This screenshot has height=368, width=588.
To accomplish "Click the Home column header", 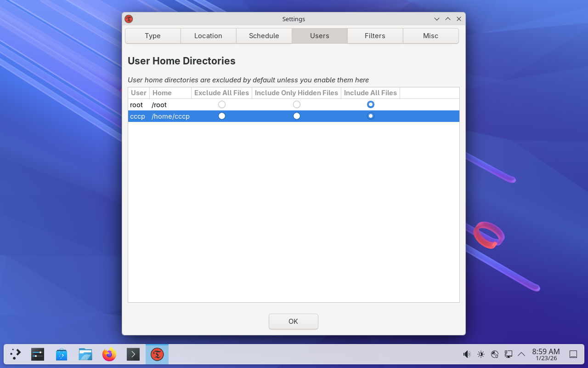I will coord(170,93).
